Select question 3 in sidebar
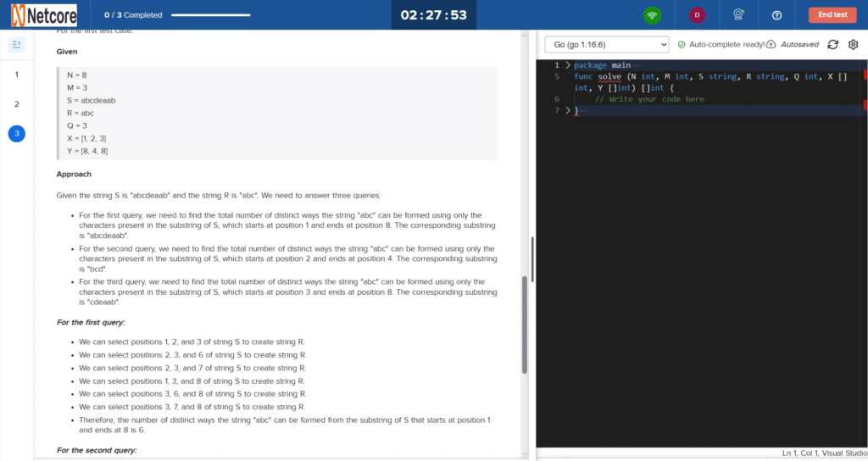868x461 pixels. coord(17,133)
